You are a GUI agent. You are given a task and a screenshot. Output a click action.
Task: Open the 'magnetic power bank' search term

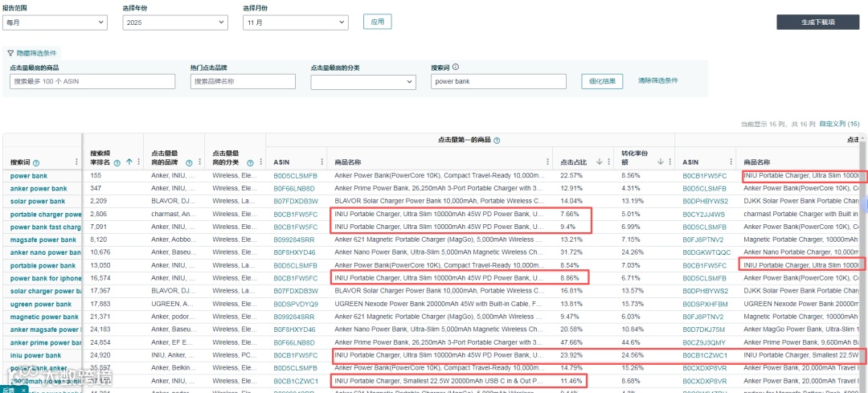[x=44, y=317]
